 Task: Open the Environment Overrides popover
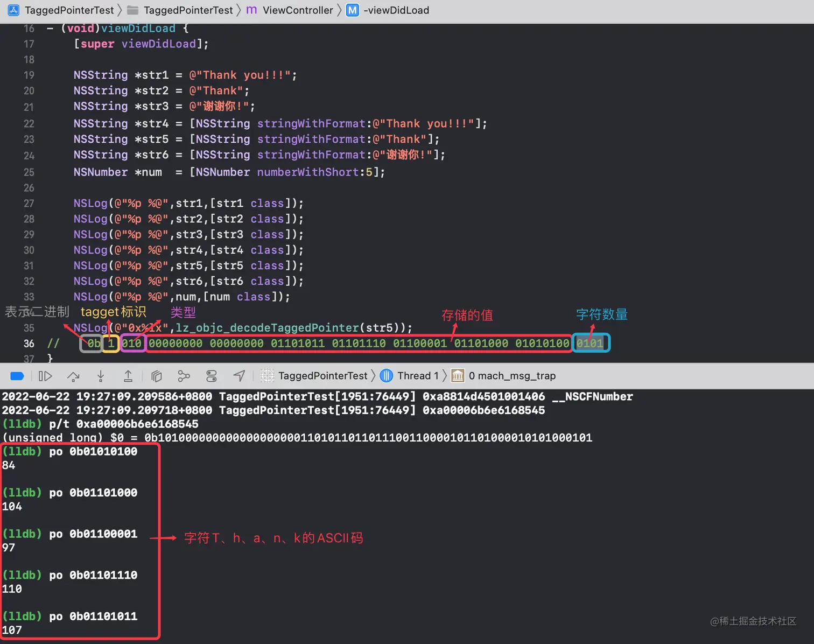(x=212, y=376)
